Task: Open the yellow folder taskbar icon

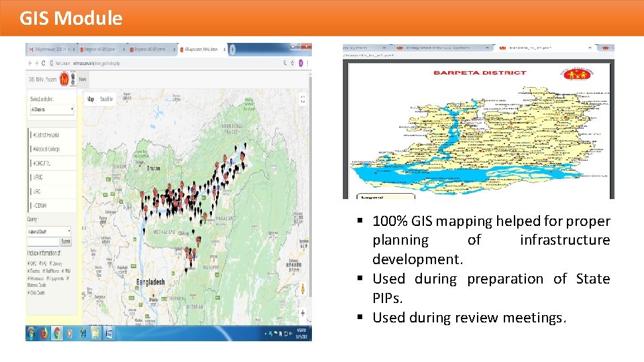Action: coord(96,333)
